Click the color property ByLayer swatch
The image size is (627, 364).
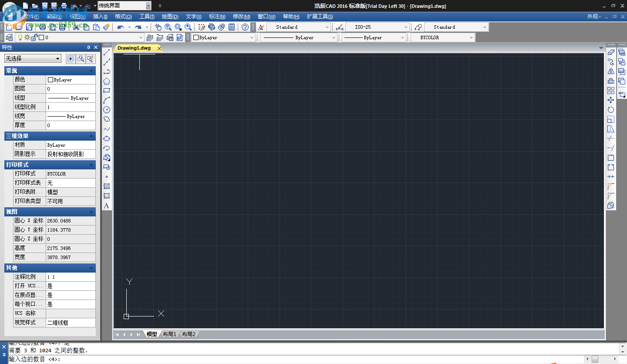click(x=51, y=80)
